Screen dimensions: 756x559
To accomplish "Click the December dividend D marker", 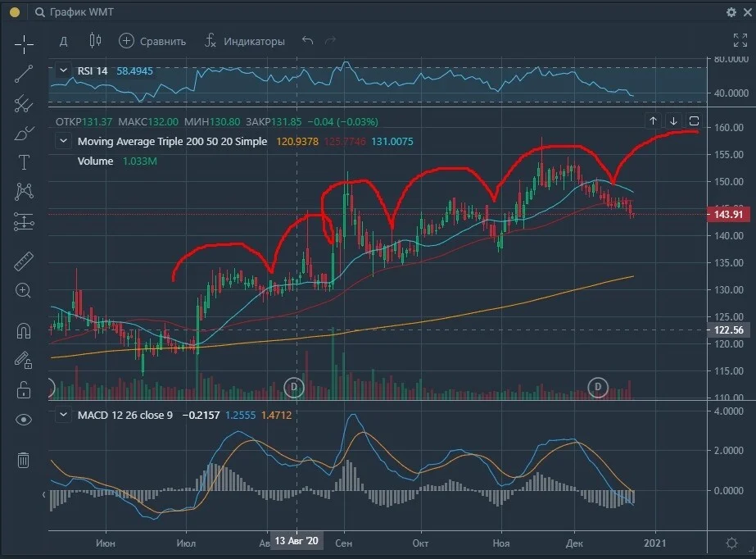I will click(x=598, y=387).
